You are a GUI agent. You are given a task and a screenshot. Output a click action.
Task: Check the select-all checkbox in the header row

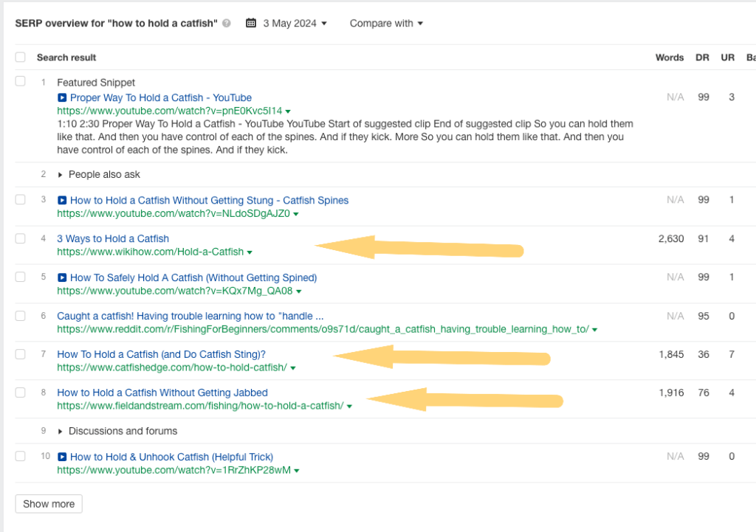(20, 57)
